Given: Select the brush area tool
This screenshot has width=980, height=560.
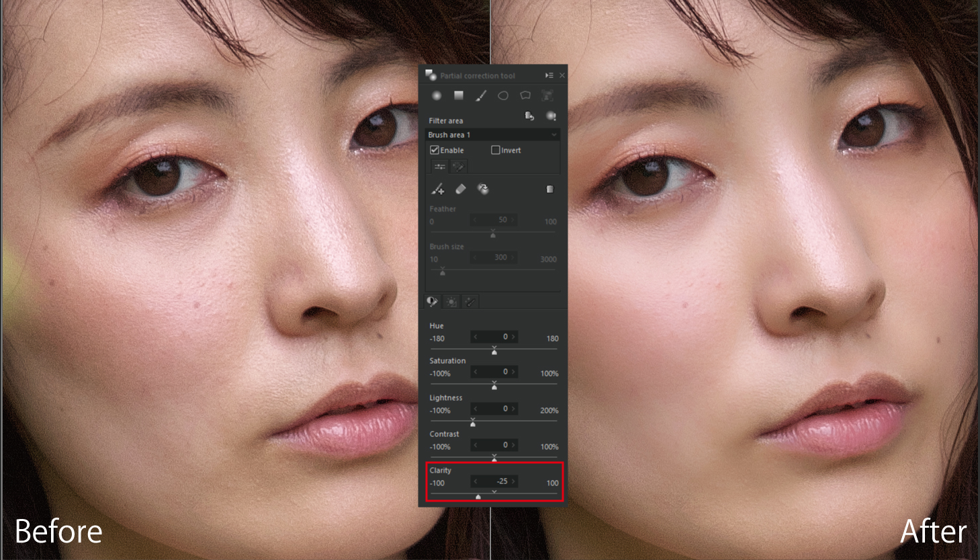Looking at the screenshot, I should pyautogui.click(x=481, y=95).
